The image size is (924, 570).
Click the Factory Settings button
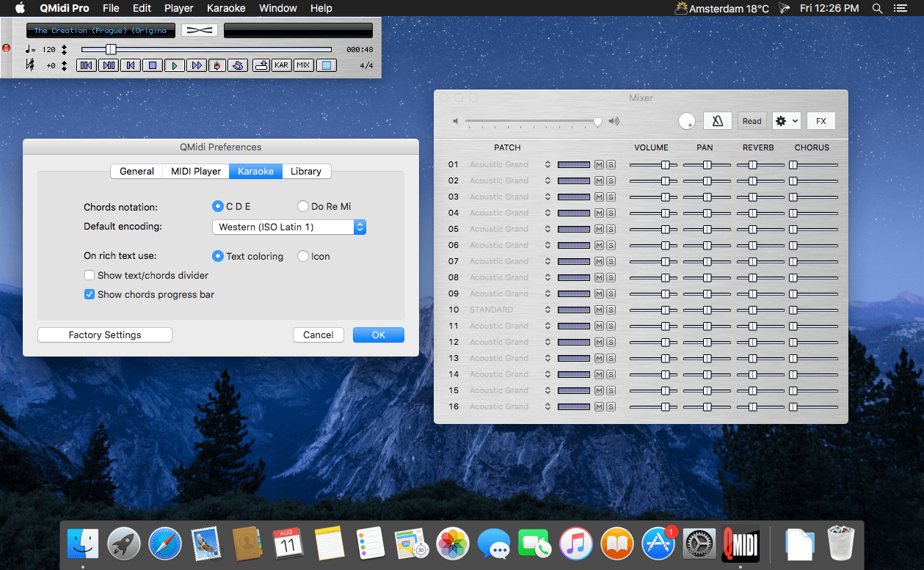tap(105, 335)
